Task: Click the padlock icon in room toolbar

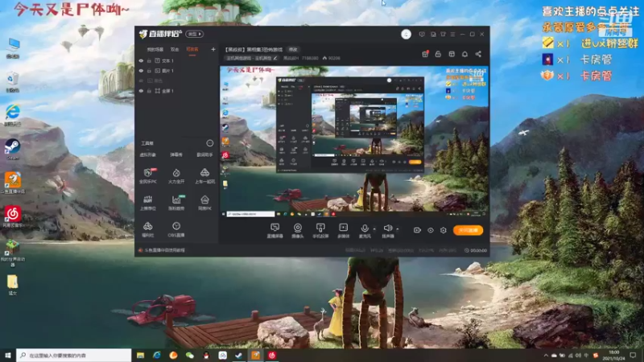Action: click(x=438, y=54)
